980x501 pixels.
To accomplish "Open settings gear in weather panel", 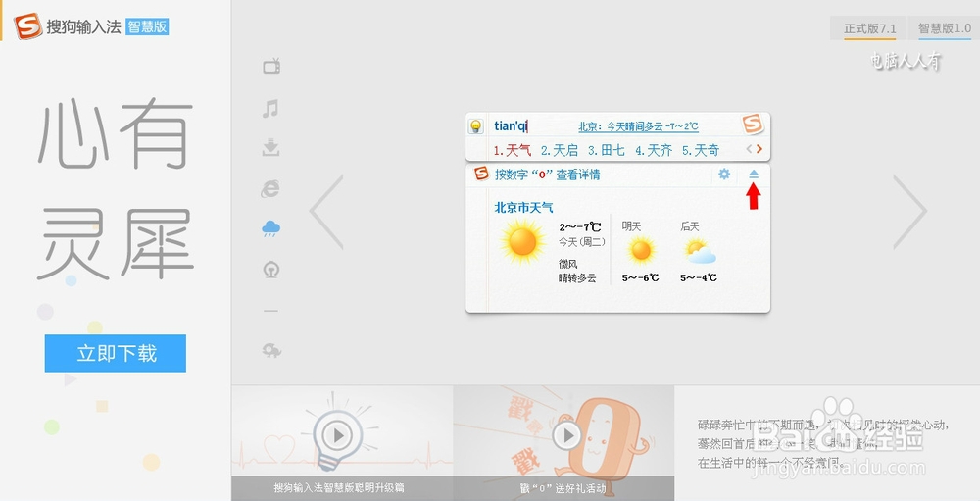I will point(724,175).
